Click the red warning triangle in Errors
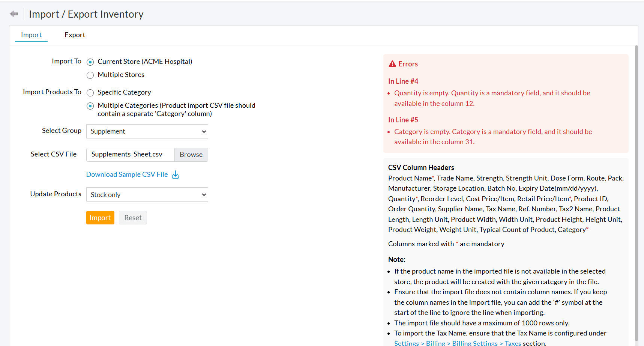Screen dimensions: 644x346 (x=392, y=64)
